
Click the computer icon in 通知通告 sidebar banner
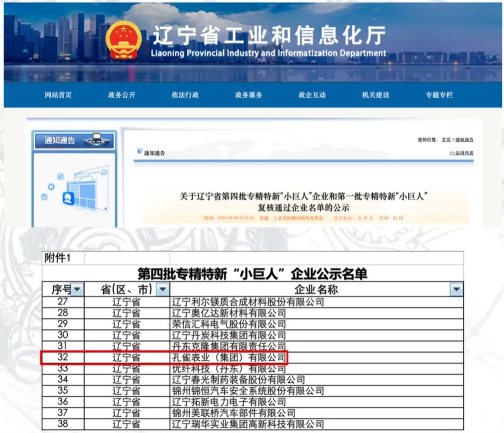tap(96, 140)
